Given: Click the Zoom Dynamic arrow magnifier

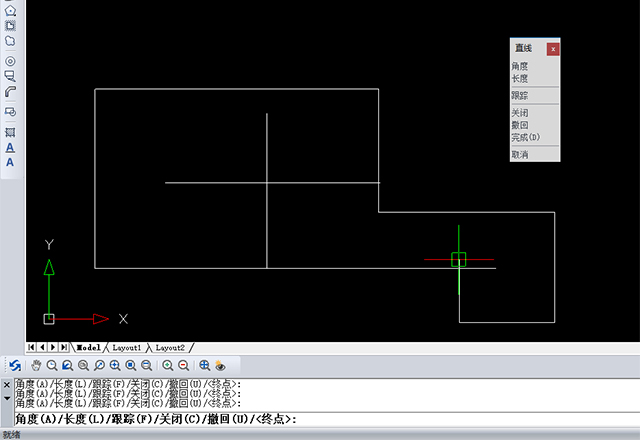Looking at the screenshot, I should [x=99, y=365].
